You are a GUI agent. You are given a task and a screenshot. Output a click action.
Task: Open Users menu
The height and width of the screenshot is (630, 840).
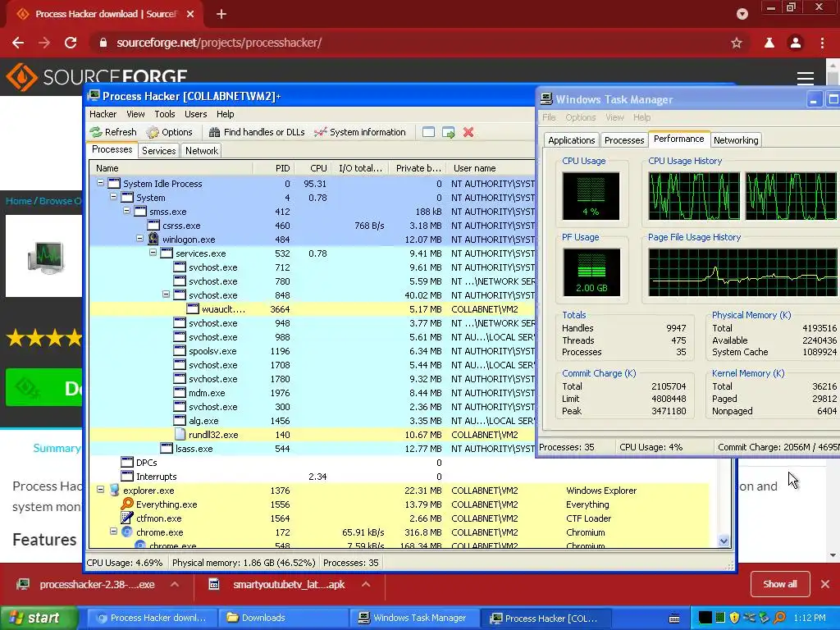(x=195, y=114)
